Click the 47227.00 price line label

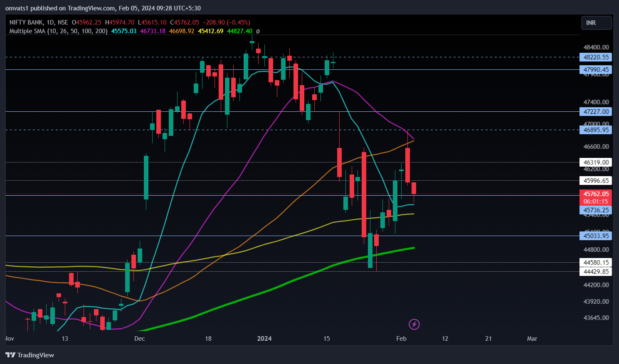click(596, 111)
